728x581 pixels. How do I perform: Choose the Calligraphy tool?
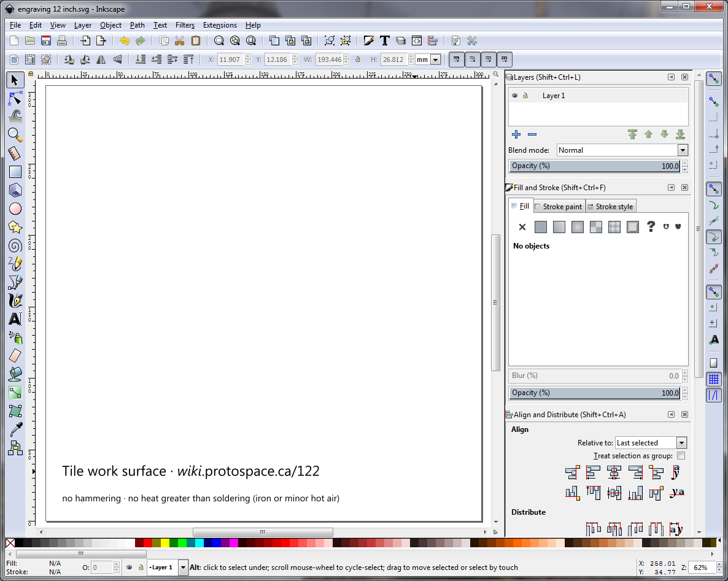15,301
